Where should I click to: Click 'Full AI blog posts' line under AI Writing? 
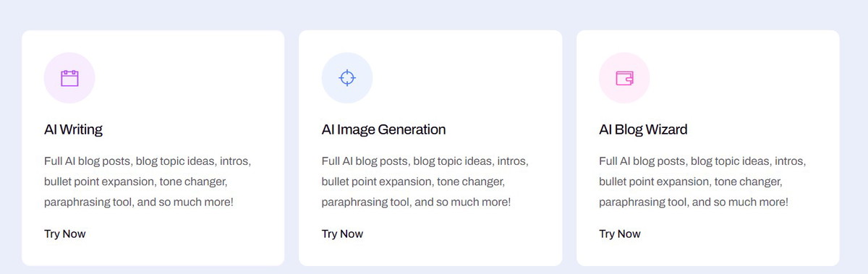pyautogui.click(x=148, y=160)
